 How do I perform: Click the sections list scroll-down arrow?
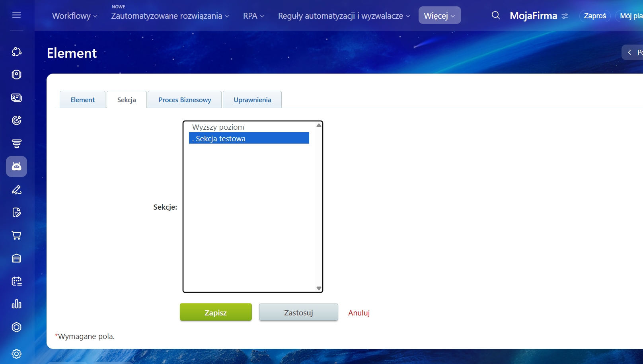(319, 288)
